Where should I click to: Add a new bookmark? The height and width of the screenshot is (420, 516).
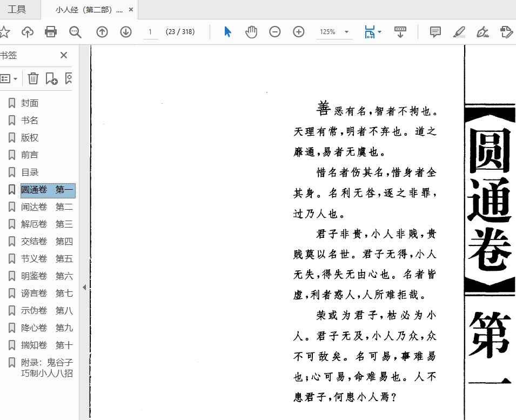(x=51, y=78)
